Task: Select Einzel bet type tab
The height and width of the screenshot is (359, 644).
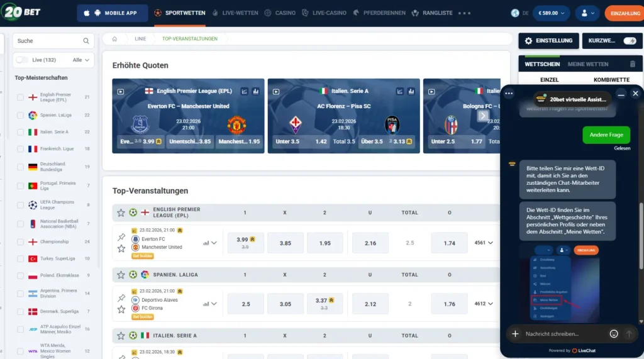Action: tap(549, 80)
